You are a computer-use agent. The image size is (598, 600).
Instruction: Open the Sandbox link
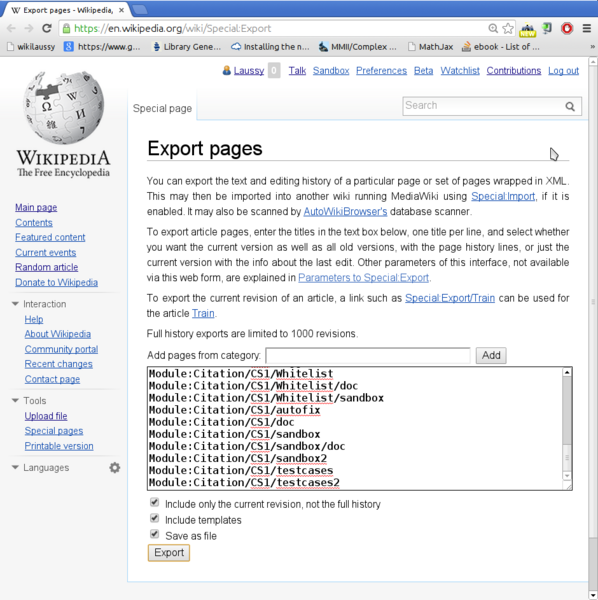pos(331,71)
